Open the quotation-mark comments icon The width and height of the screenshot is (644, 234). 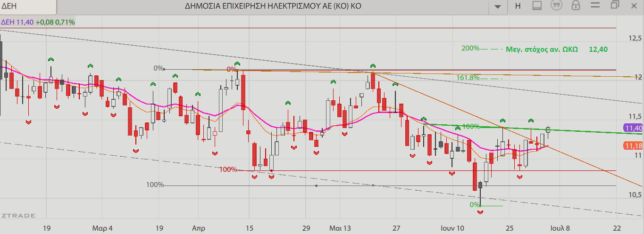pos(556,6)
